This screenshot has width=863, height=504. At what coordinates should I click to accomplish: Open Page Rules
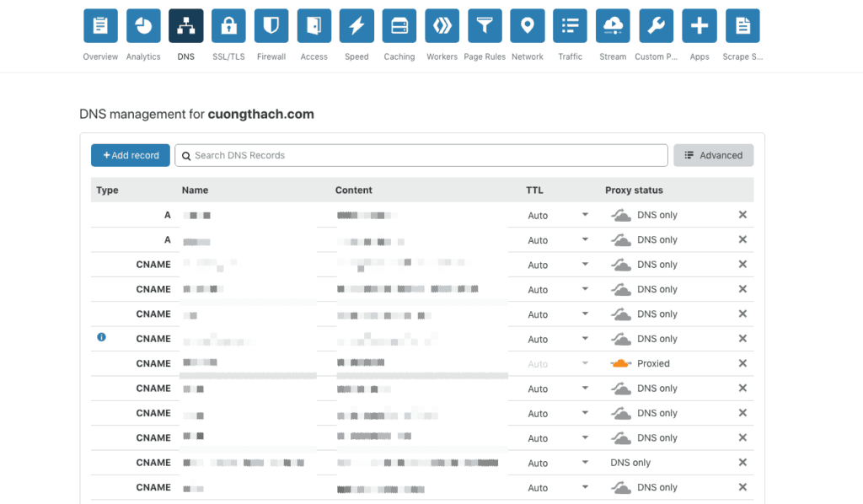pyautogui.click(x=485, y=25)
